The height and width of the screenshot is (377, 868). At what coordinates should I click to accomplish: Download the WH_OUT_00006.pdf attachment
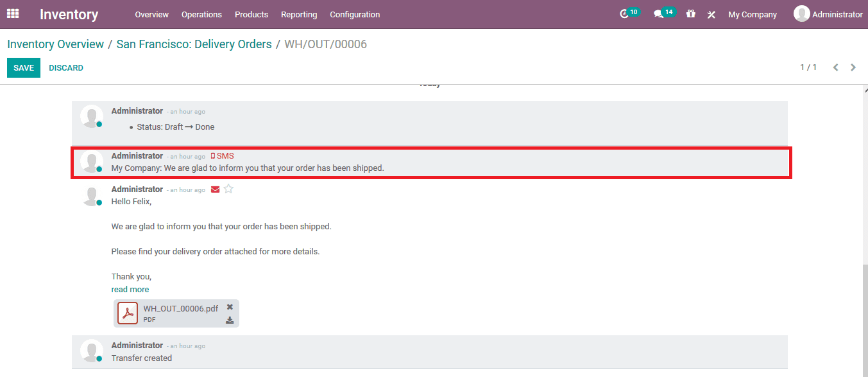click(230, 319)
